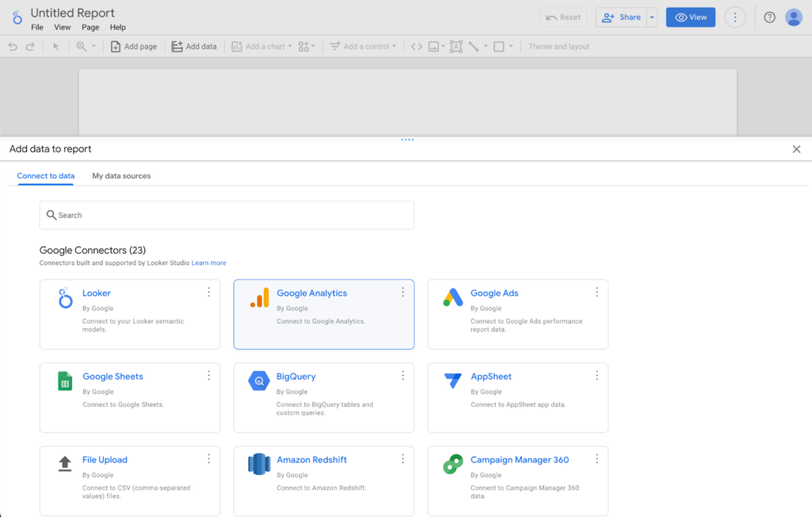Image resolution: width=812 pixels, height=517 pixels.
Task: Select the File Upload connector
Action: [x=130, y=481]
